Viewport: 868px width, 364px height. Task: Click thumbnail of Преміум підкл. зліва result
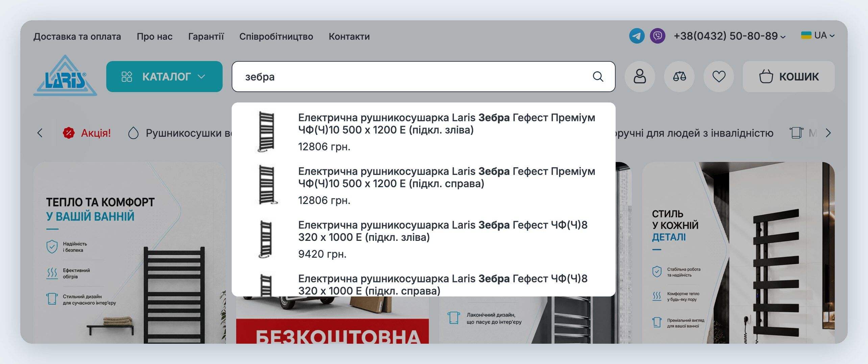click(266, 132)
